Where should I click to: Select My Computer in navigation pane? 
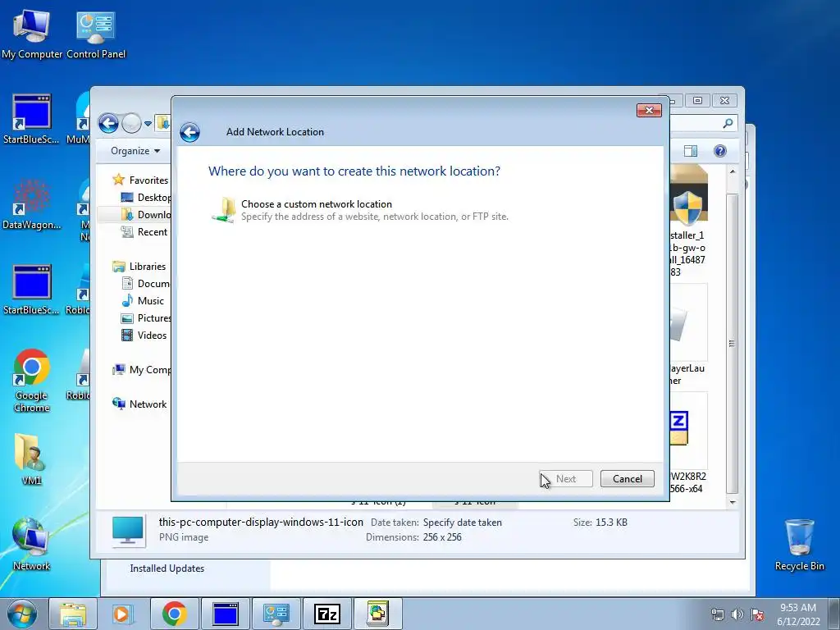coord(141,370)
